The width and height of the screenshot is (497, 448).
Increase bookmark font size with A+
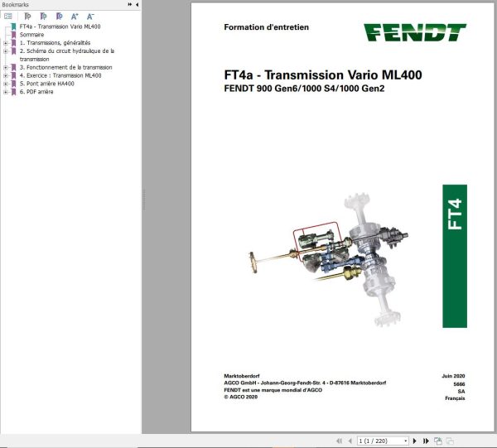[75, 17]
